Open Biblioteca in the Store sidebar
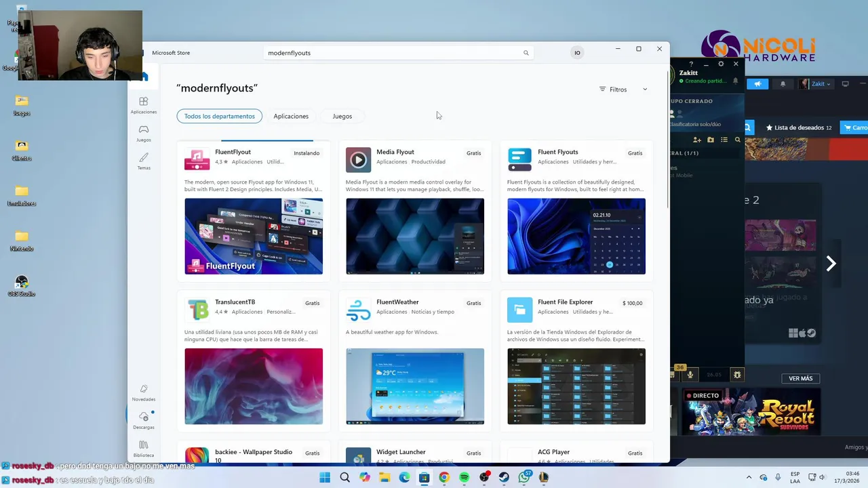The image size is (868, 488). 144,449
